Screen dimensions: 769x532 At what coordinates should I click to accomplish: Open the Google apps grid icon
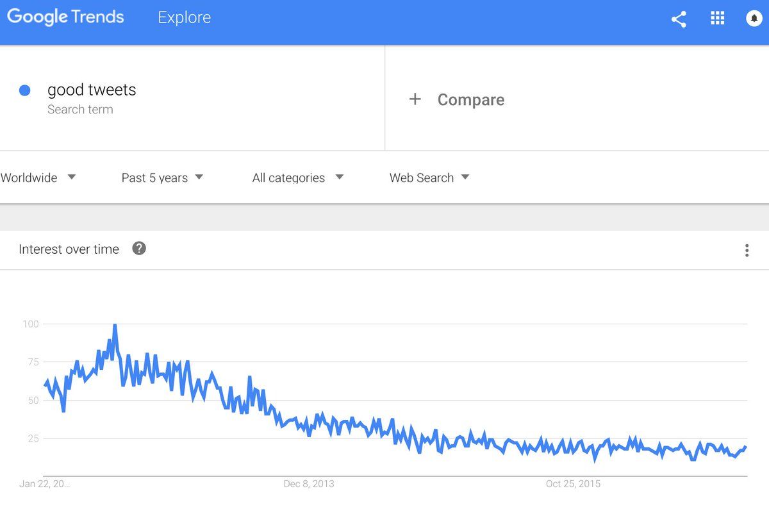pos(717,19)
